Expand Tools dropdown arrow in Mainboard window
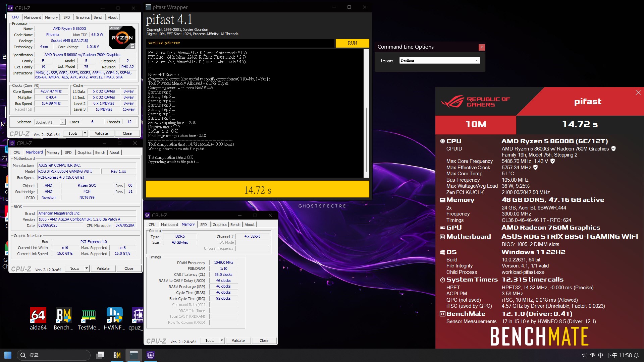The image size is (644, 362). click(87, 268)
